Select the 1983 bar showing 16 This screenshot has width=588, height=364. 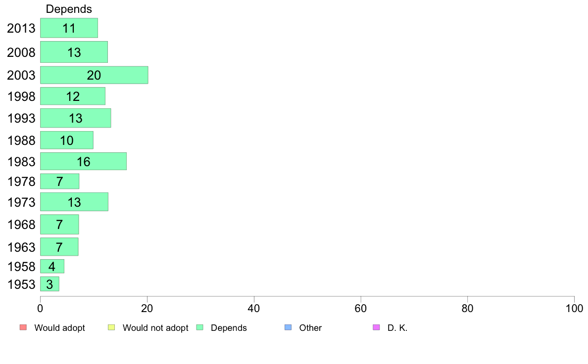click(x=83, y=162)
